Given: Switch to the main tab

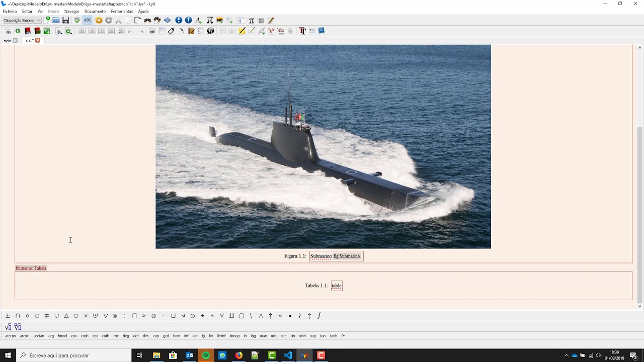Looking at the screenshot, I should click(x=7, y=41).
